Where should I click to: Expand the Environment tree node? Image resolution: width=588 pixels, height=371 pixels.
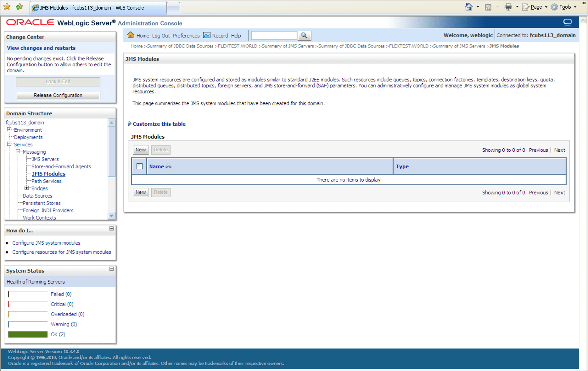point(9,129)
